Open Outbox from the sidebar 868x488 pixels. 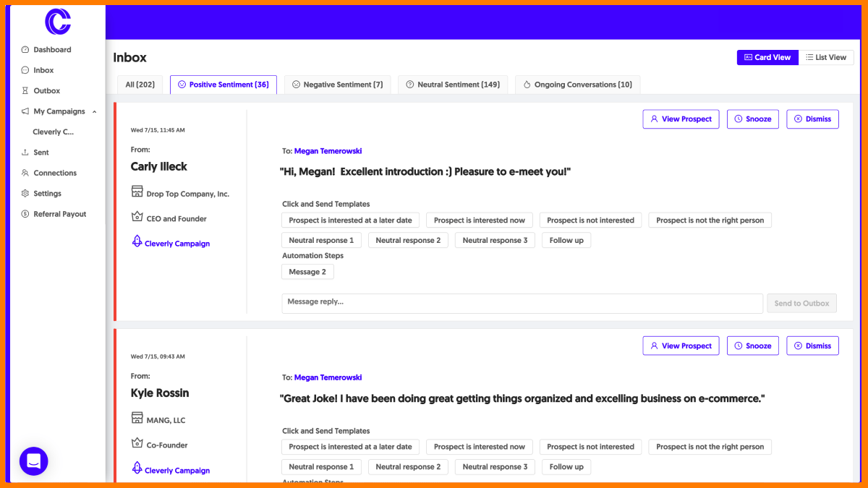click(47, 91)
